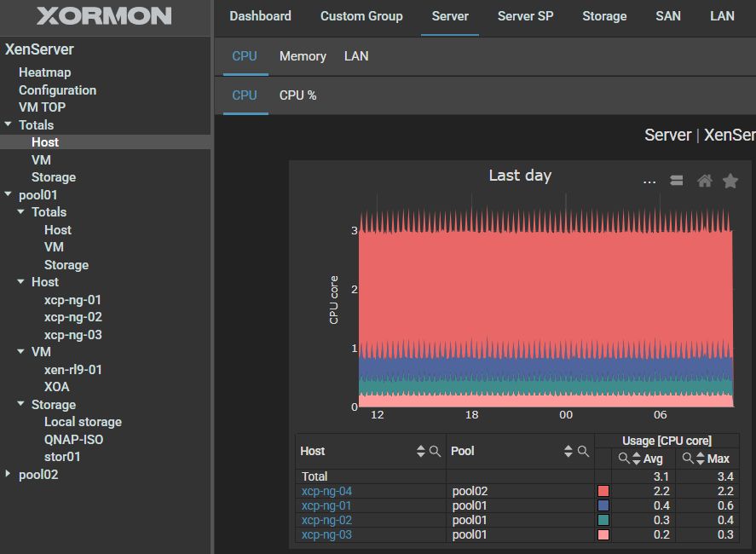Sort the table by Pool column
756x554 pixels.
[x=568, y=451]
